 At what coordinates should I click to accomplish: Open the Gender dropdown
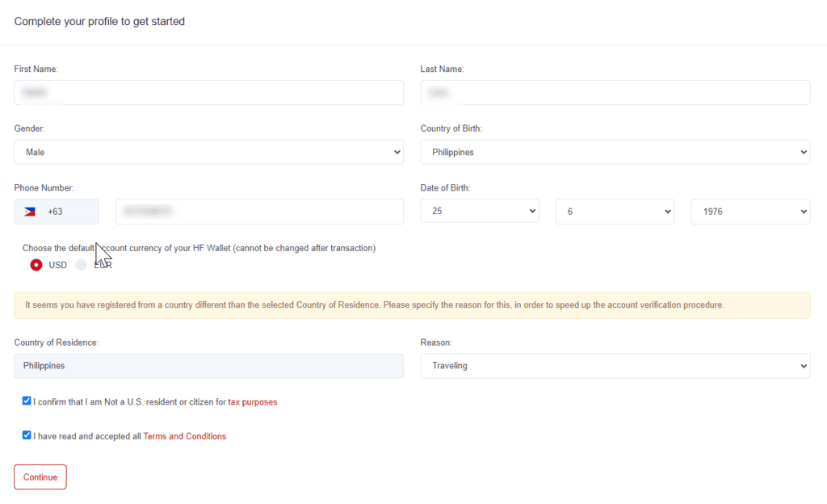[x=209, y=152]
